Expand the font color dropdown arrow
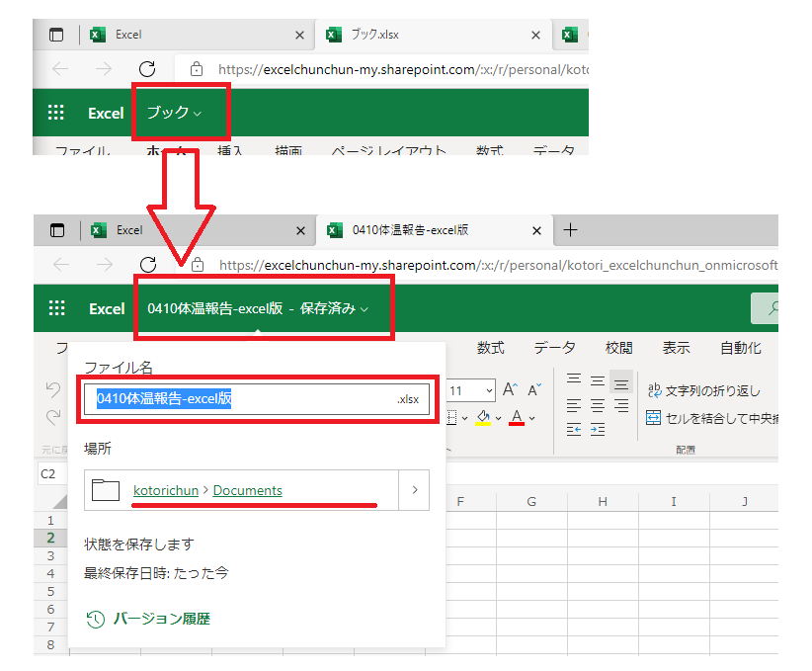 pyautogui.click(x=531, y=418)
